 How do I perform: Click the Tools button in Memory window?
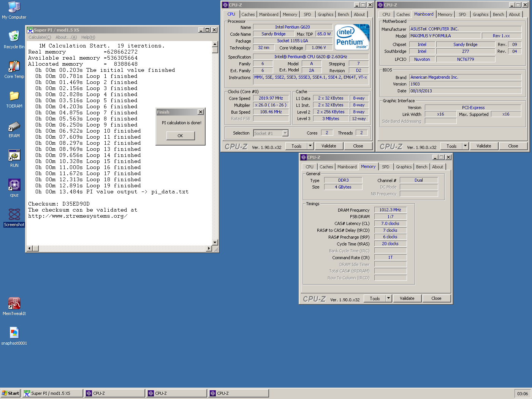pyautogui.click(x=375, y=298)
